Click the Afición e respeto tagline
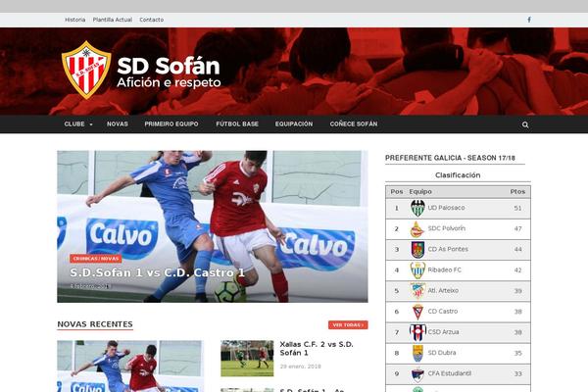This screenshot has width=588, height=392. pos(169,82)
